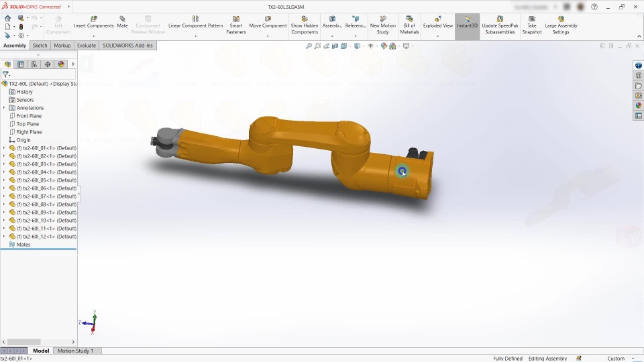Open Design Library in task pane
Screen dimensions: 644x362
[638, 76]
